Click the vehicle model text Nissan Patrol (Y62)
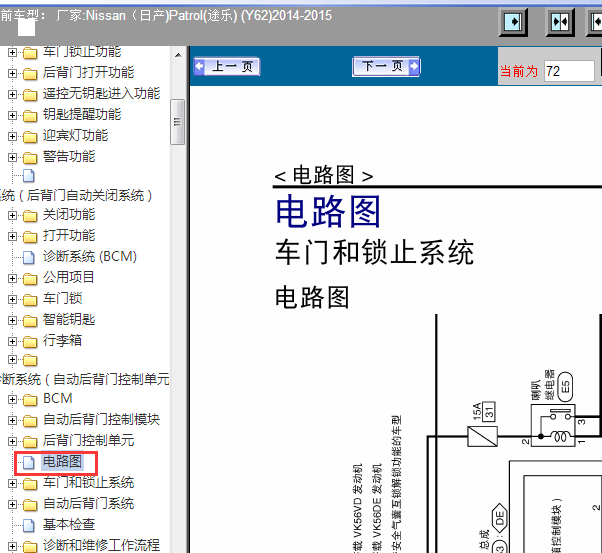The width and height of the screenshot is (602, 553). (194, 16)
